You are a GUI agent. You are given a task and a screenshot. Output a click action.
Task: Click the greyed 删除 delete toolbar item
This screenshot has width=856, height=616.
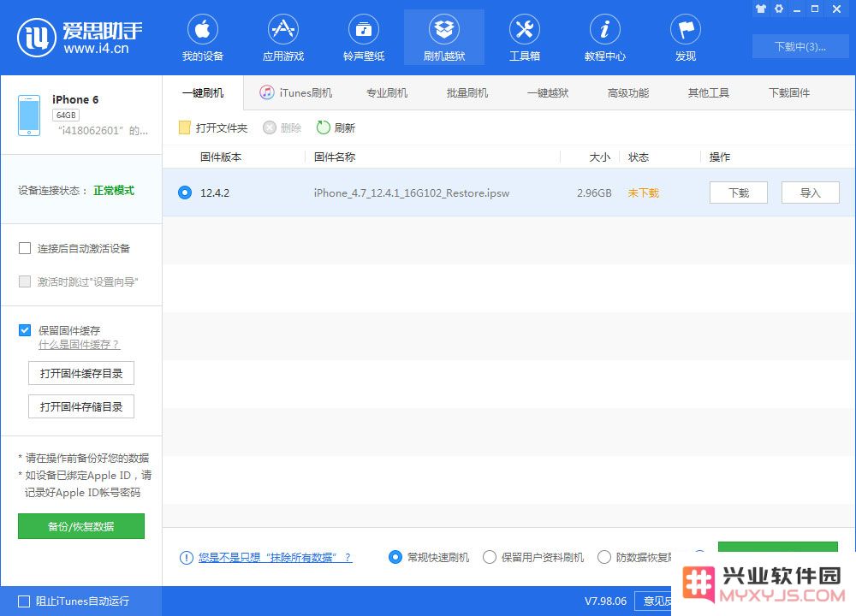[282, 127]
